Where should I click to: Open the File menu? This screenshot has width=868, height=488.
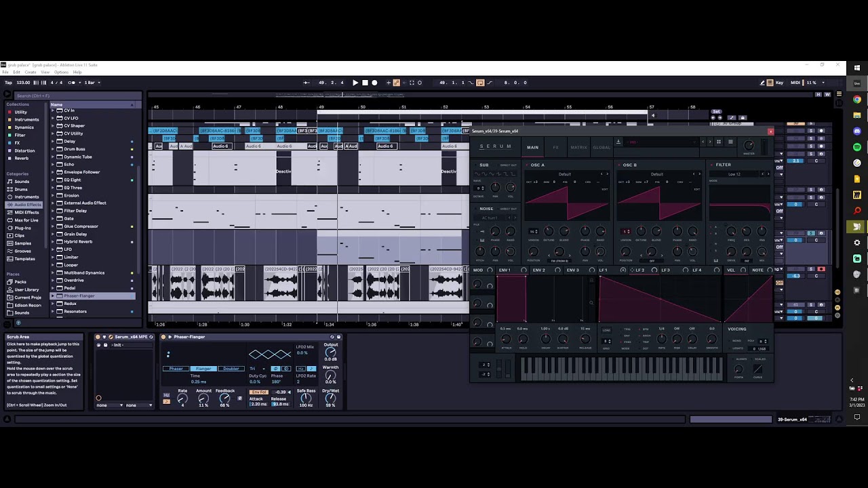tap(5, 72)
